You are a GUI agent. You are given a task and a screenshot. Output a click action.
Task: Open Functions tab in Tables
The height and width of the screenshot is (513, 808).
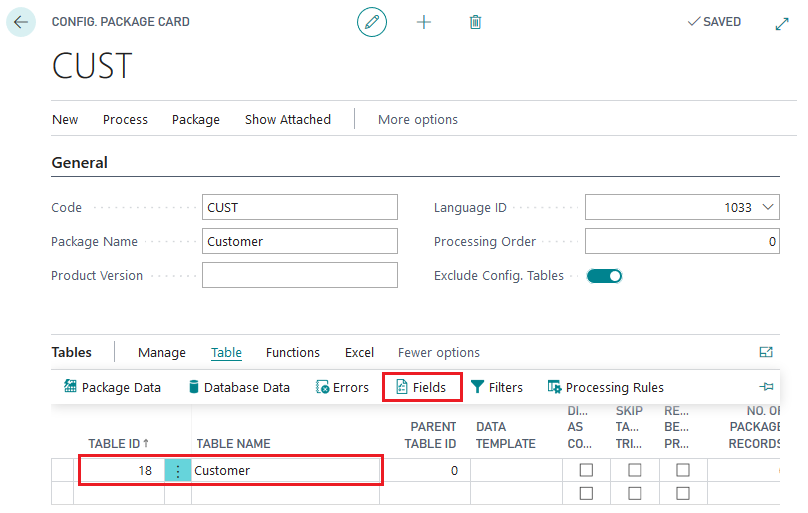pos(293,352)
